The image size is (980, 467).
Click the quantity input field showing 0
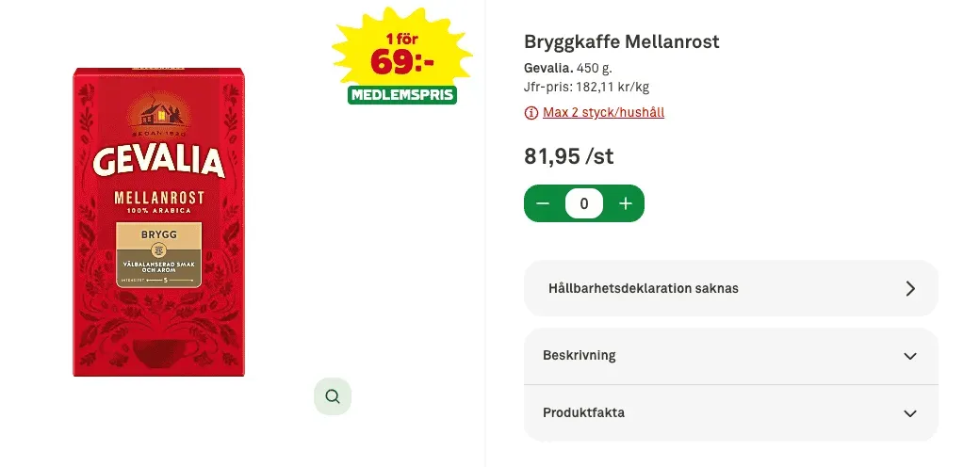tap(584, 203)
